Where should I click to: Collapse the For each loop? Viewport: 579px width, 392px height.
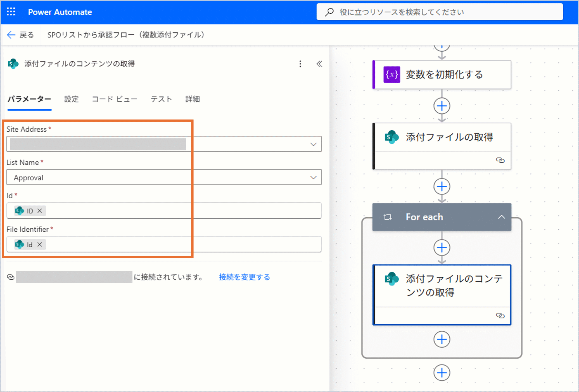(x=501, y=217)
